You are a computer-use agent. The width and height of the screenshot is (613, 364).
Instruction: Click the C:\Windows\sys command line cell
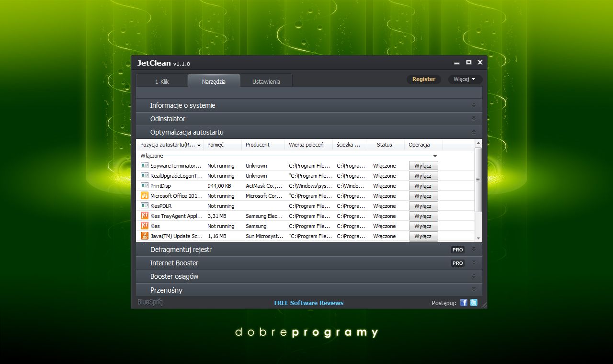310,186
